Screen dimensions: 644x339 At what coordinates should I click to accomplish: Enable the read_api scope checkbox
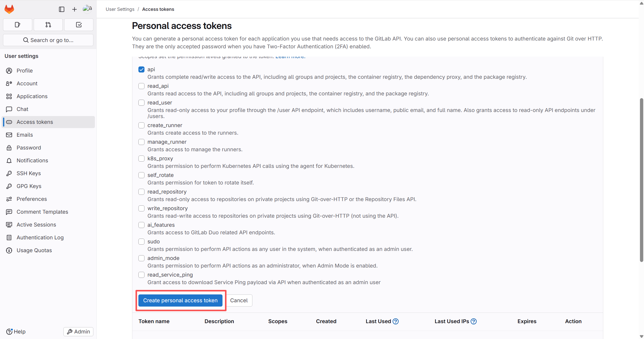141,86
